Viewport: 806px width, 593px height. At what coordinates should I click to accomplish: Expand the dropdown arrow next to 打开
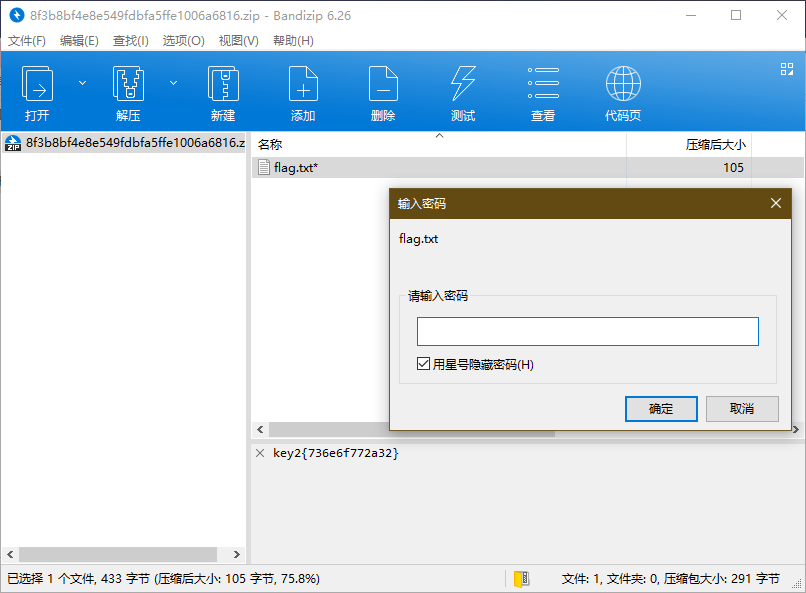82,83
